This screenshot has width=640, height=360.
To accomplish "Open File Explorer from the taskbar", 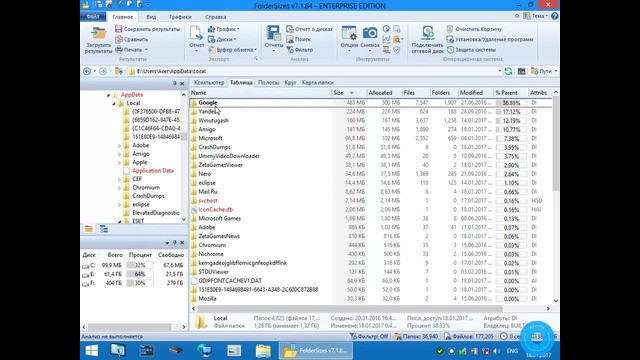I will click(263, 351).
